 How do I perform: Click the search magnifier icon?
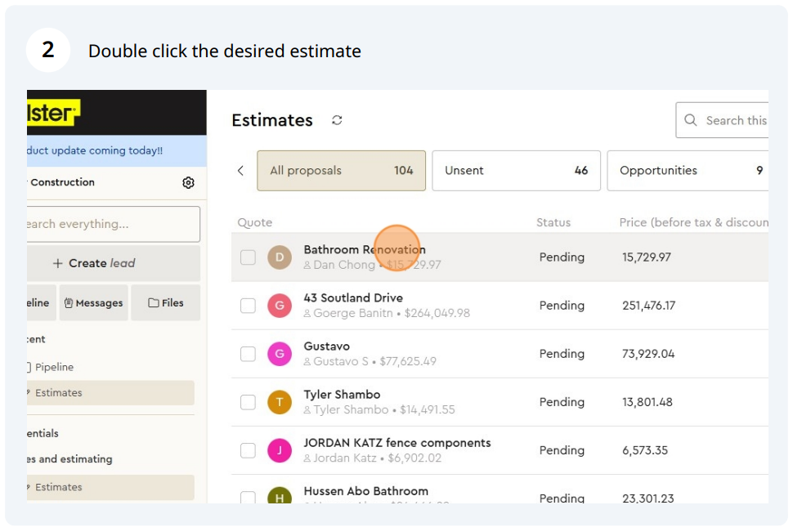(691, 120)
